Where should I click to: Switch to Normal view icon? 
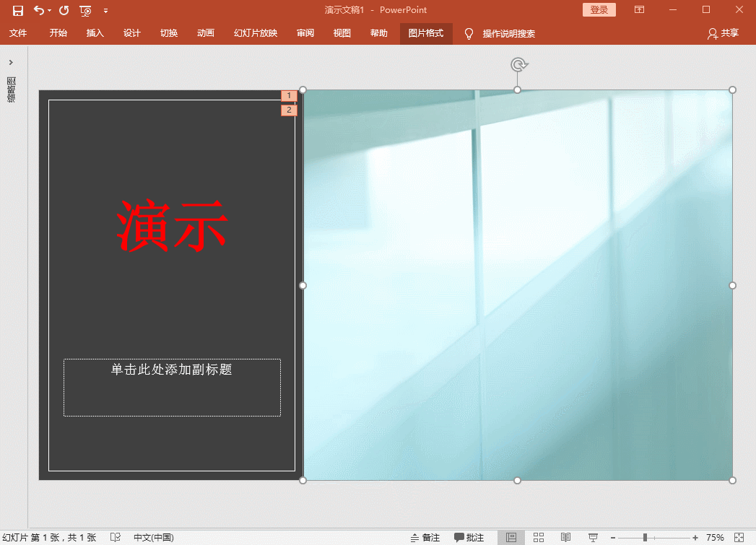tap(511, 537)
